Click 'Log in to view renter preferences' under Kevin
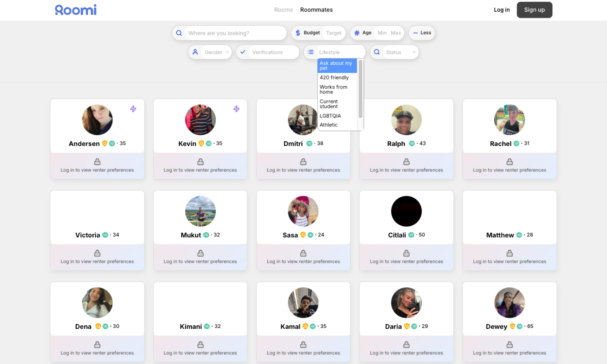This screenshot has height=364, width=607. coord(200,170)
